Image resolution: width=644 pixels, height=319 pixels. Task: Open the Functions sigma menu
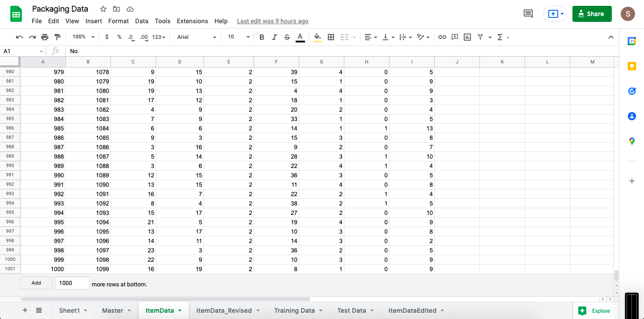pos(503,37)
